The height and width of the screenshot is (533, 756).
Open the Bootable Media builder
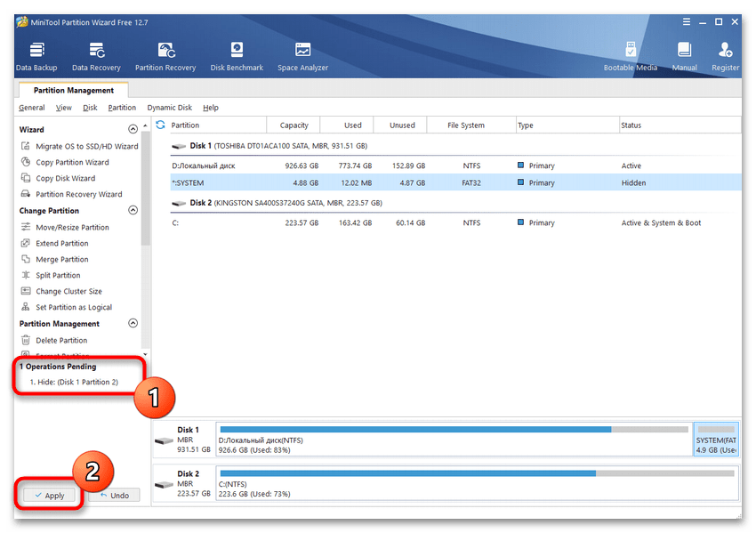click(x=631, y=56)
